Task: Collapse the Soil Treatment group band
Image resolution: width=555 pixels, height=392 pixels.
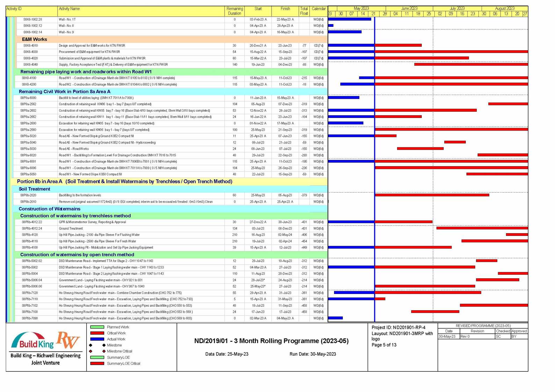Action: click(x=34, y=189)
